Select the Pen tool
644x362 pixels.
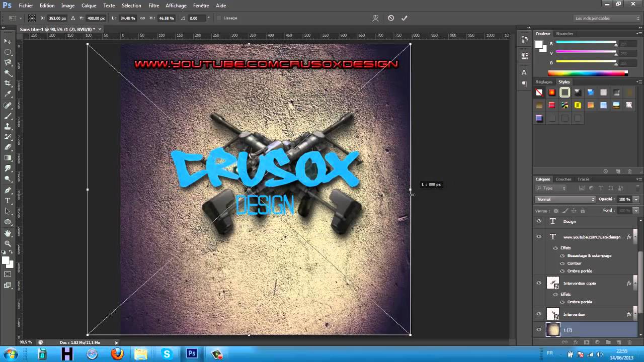pos(8,191)
